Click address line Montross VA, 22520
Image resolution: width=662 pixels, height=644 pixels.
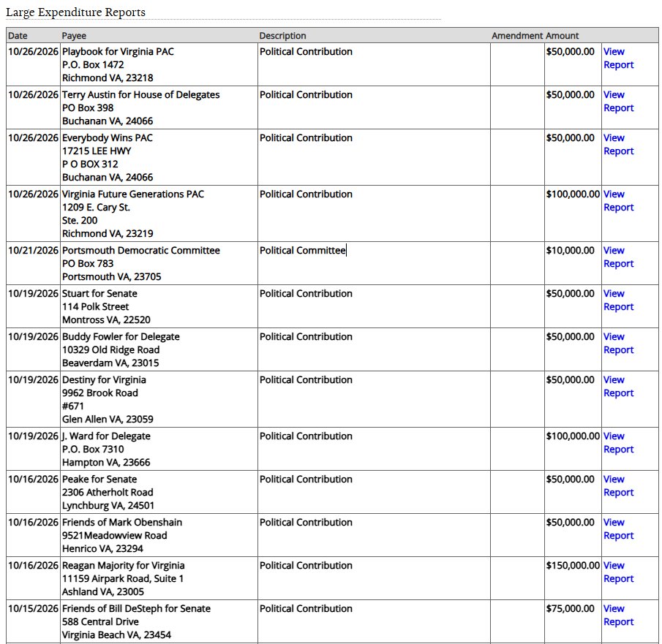click(106, 320)
